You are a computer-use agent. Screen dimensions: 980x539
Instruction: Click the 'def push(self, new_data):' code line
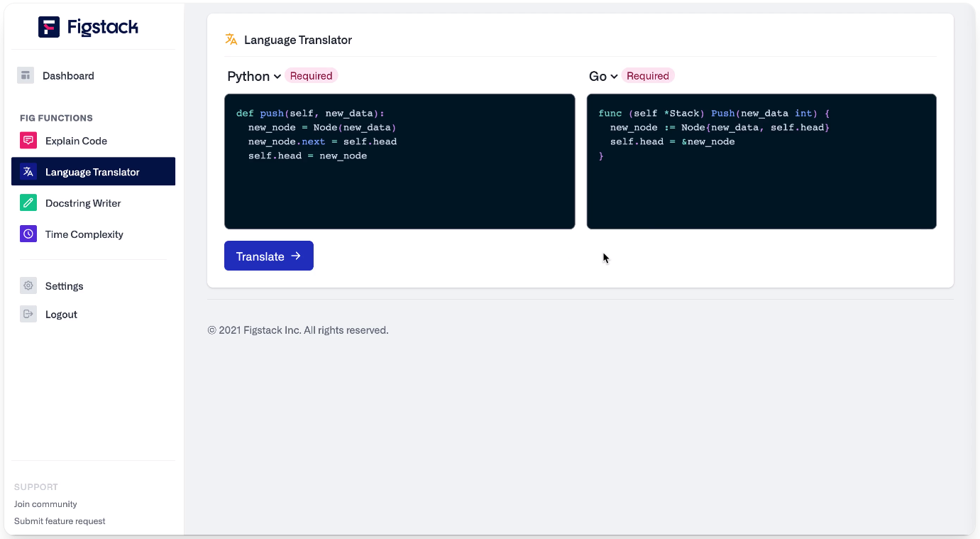[x=310, y=114]
